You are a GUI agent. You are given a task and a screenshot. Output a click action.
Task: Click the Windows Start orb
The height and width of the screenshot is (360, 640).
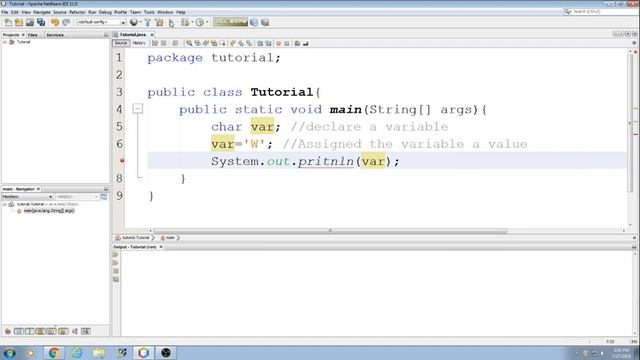[x=9, y=353]
